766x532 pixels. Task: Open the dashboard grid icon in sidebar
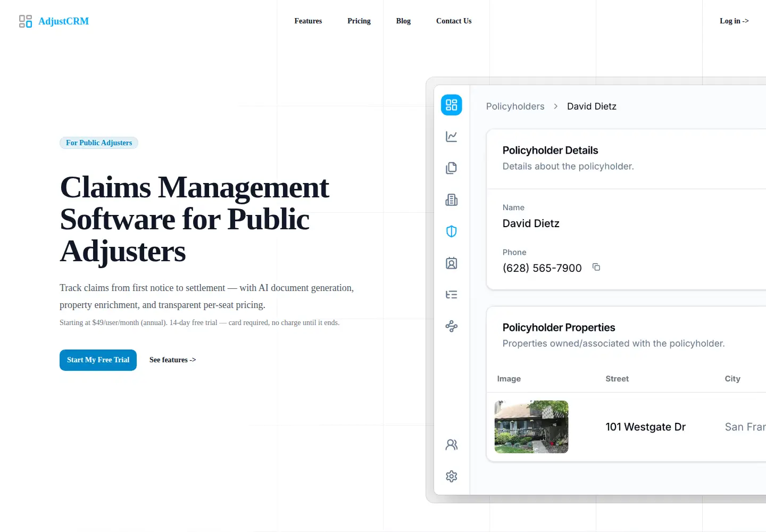pos(452,105)
